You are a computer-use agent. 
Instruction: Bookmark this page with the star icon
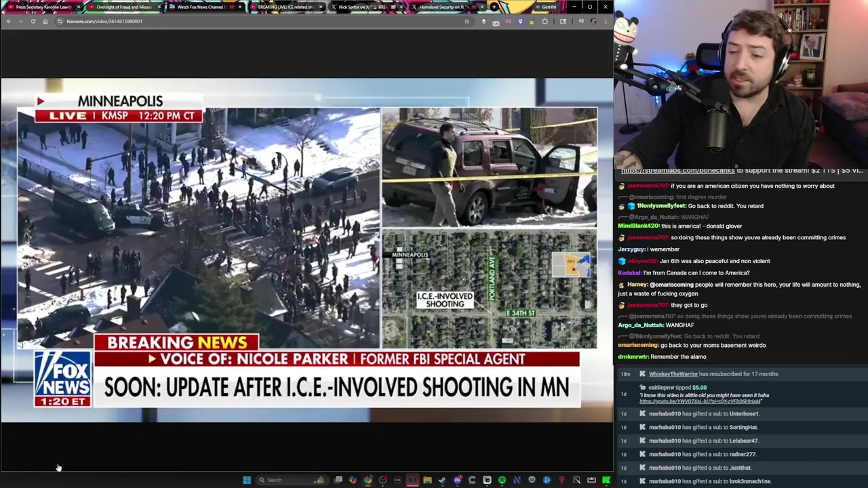pos(467,21)
